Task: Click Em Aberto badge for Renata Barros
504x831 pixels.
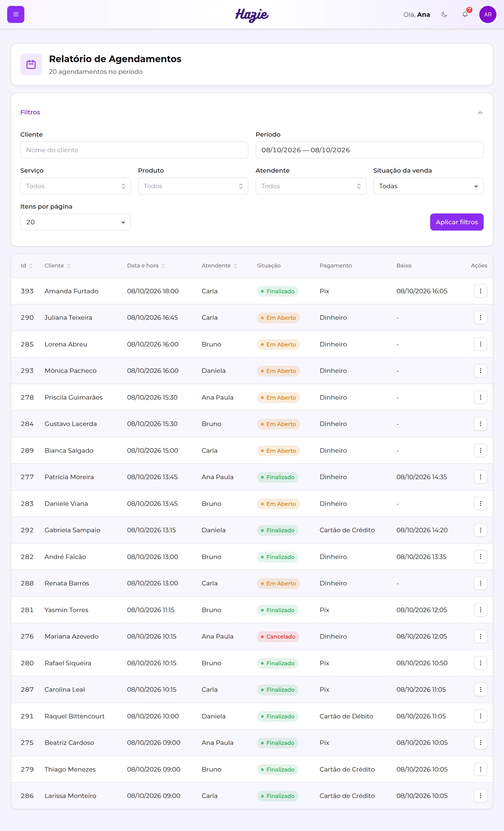Action: click(278, 583)
